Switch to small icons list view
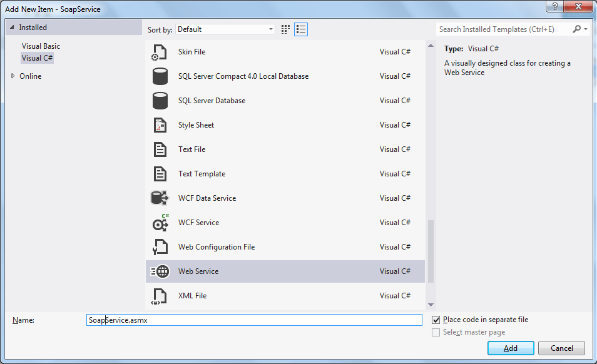Screen dimensions: 597x364 point(301,29)
